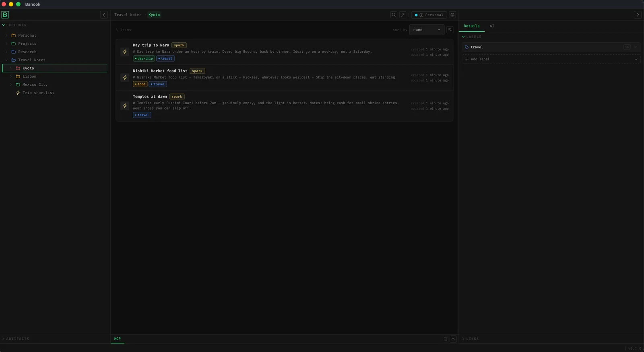Open the Personal workspace selector button

pos(429,15)
